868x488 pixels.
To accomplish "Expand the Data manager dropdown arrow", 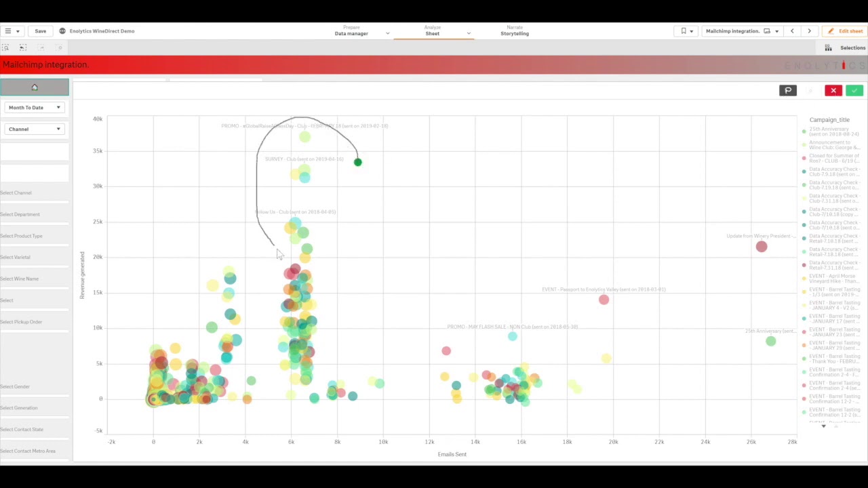I will tap(388, 33).
